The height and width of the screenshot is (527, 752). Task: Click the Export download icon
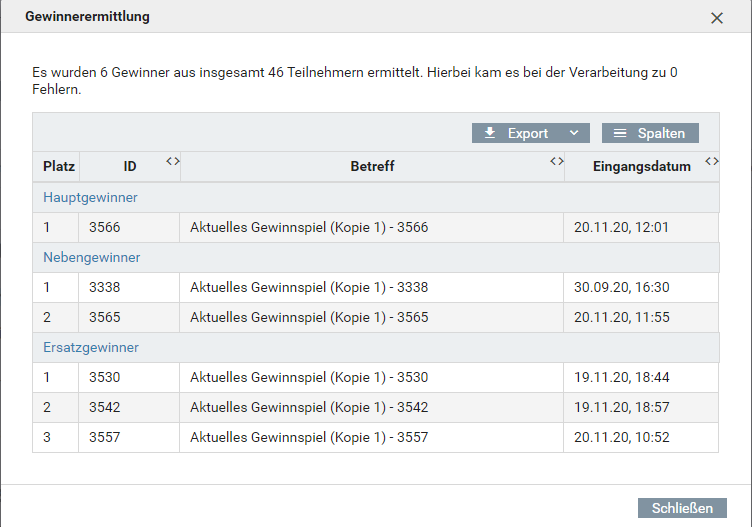pos(490,133)
